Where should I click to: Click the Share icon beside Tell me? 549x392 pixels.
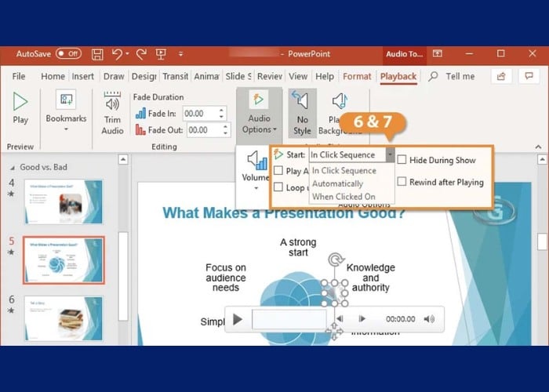click(x=500, y=76)
